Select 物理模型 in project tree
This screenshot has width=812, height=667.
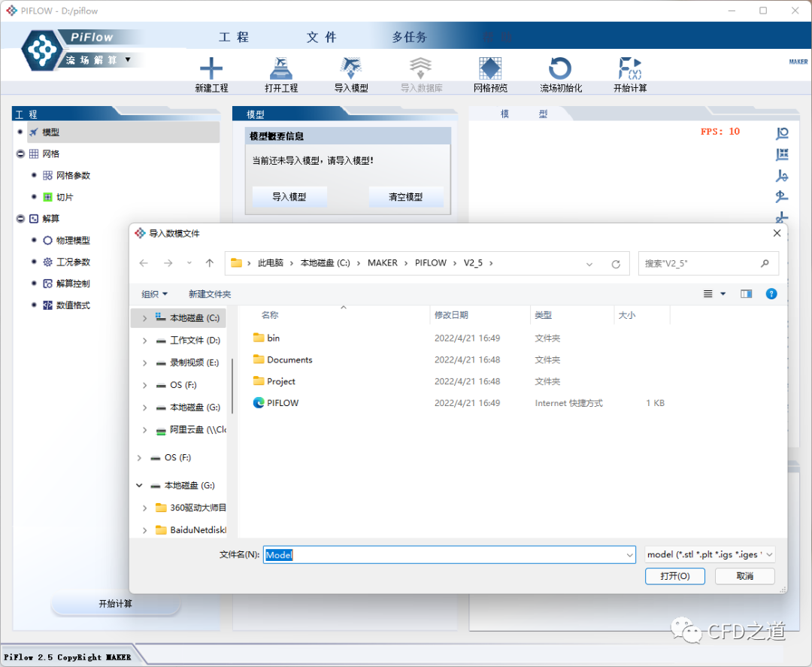click(x=73, y=241)
